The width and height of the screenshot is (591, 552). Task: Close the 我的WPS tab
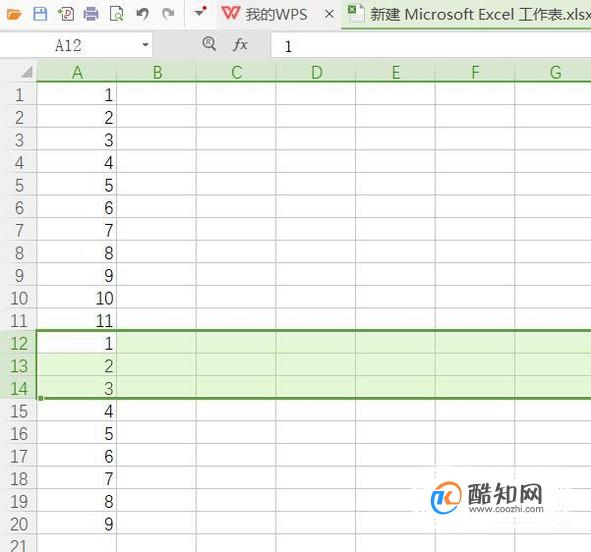click(329, 14)
